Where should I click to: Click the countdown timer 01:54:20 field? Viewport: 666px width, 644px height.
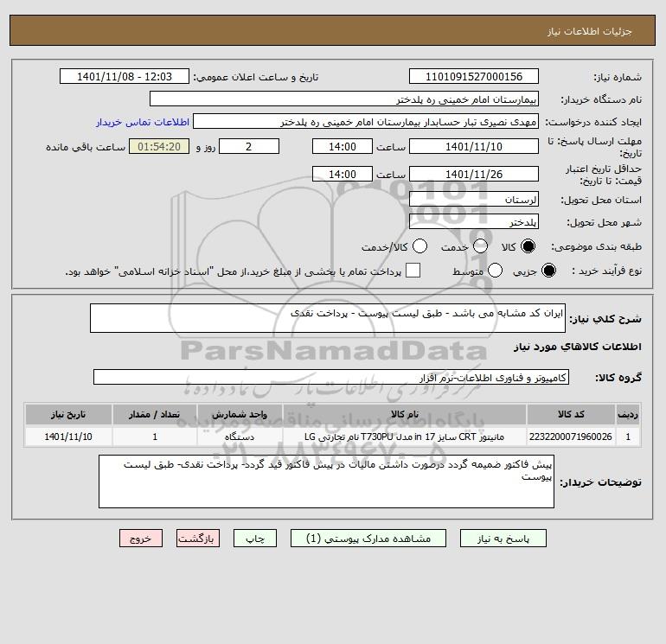[159, 147]
